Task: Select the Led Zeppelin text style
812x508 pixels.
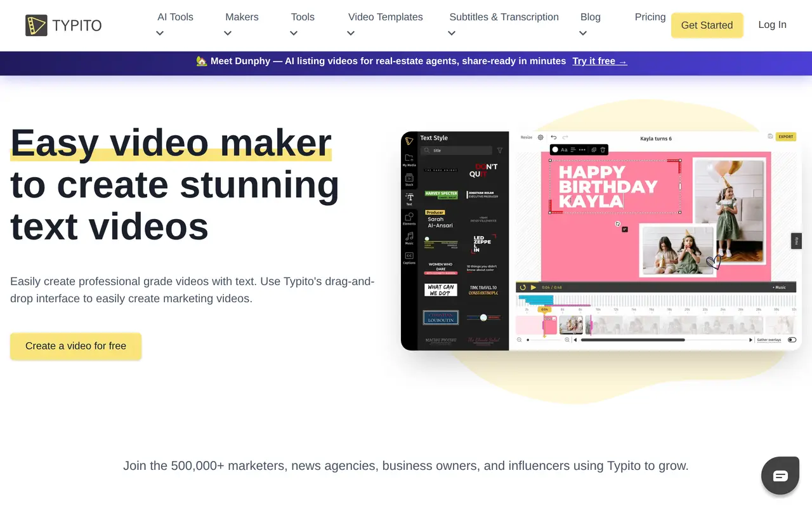Action: click(x=482, y=244)
